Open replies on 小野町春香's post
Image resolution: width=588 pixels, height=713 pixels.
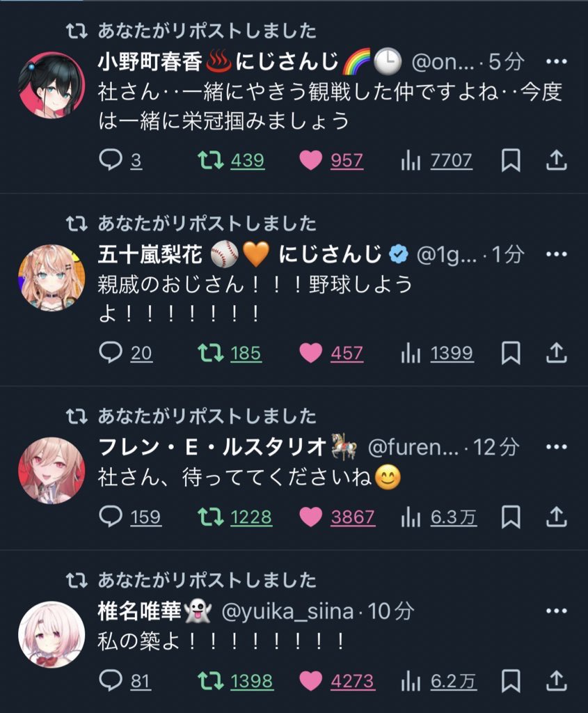(120, 160)
